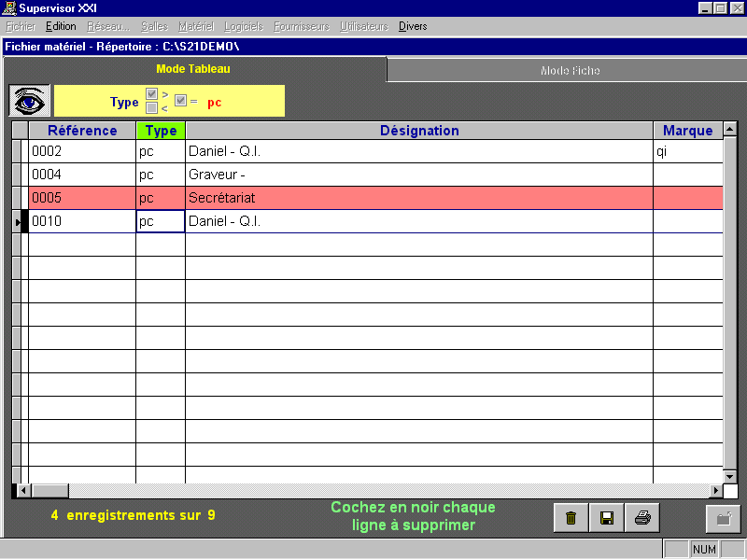The width and height of the screenshot is (747, 560).
Task: Click the printer icon
Action: (642, 518)
